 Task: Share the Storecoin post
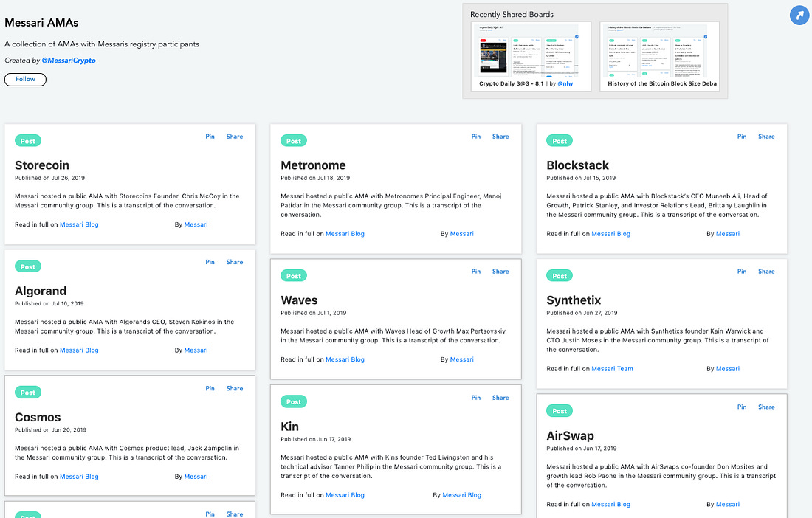point(235,137)
